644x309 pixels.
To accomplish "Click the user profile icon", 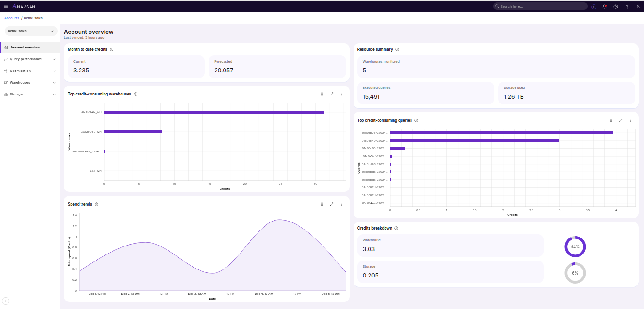I will tap(638, 6).
